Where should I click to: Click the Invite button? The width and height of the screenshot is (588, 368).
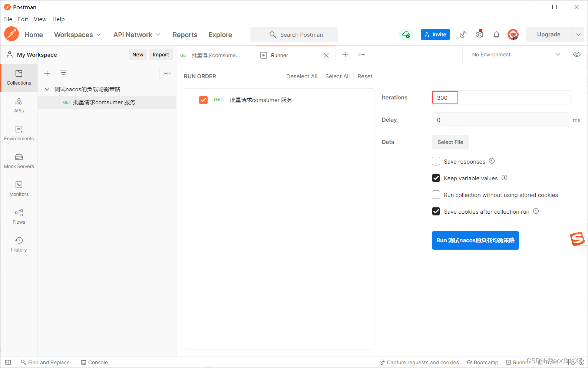tap(435, 34)
